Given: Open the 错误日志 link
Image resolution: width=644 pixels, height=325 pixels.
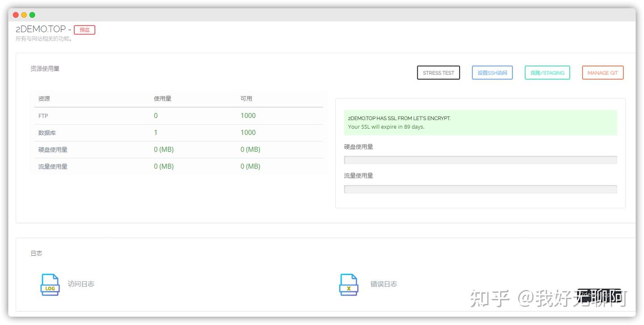Looking at the screenshot, I should 384,284.
